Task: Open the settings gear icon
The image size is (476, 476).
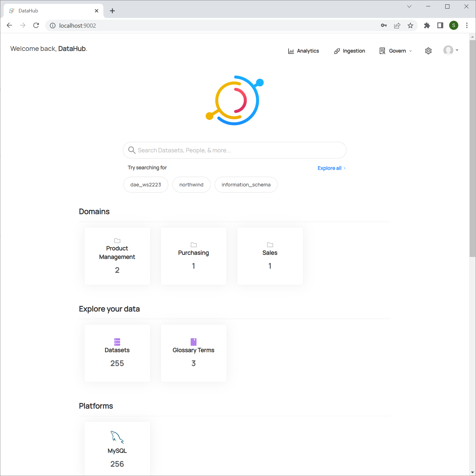Action: click(x=428, y=51)
